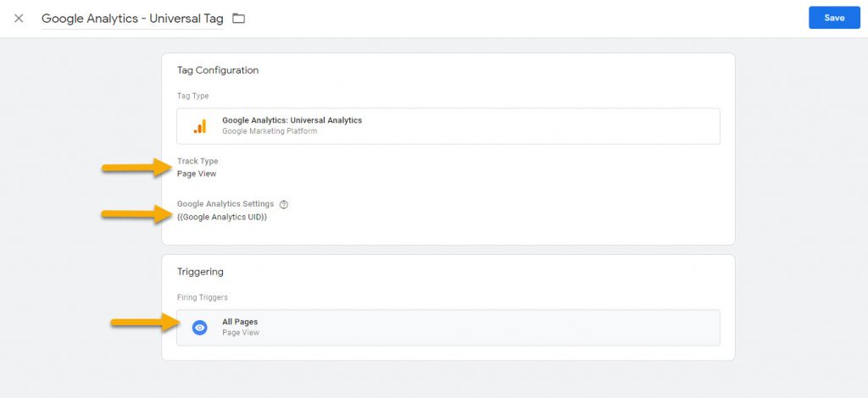Click the Firing Triggers label
Image resolution: width=868 pixels, height=398 pixels.
(x=202, y=297)
